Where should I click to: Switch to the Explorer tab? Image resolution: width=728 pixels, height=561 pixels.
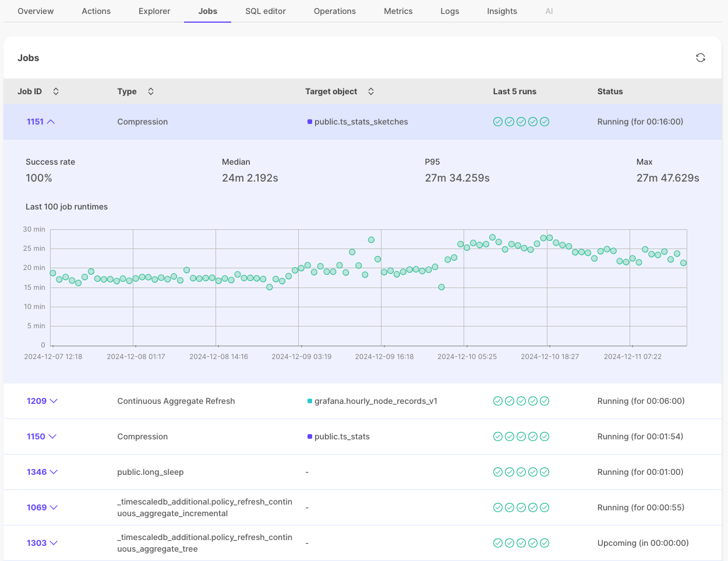click(154, 11)
